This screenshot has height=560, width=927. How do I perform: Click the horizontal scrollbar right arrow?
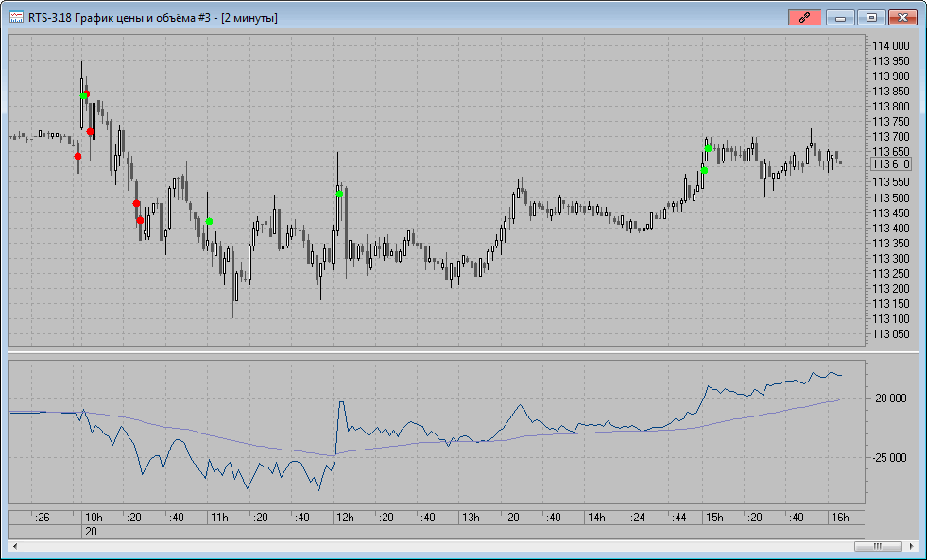[912, 546]
